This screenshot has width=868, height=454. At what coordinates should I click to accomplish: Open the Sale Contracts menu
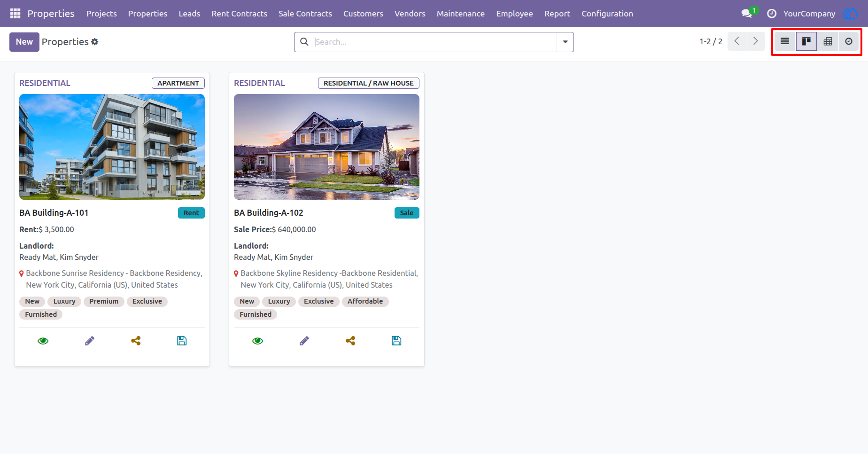click(x=305, y=14)
